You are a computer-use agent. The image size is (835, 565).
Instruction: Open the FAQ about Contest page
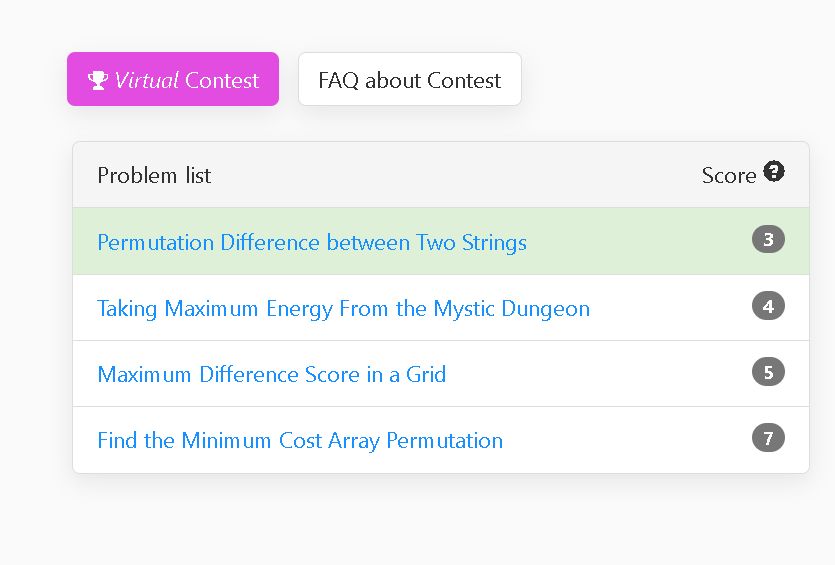coord(410,79)
